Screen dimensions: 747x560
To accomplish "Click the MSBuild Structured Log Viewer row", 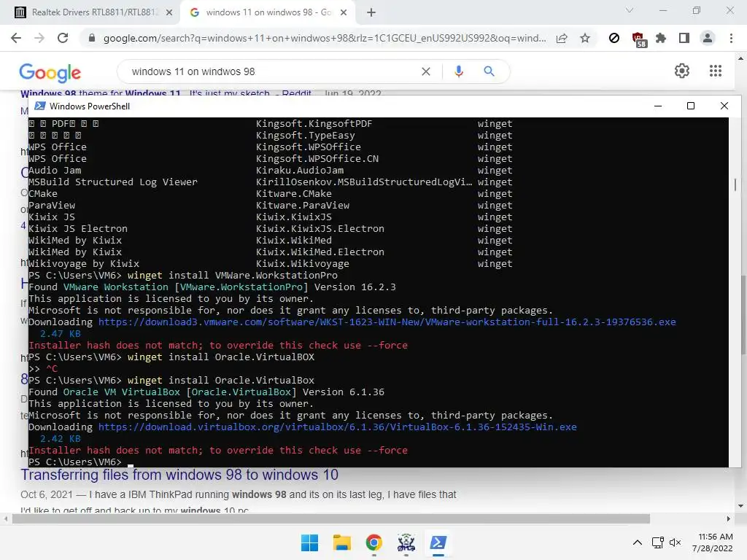I will pyautogui.click(x=271, y=182).
